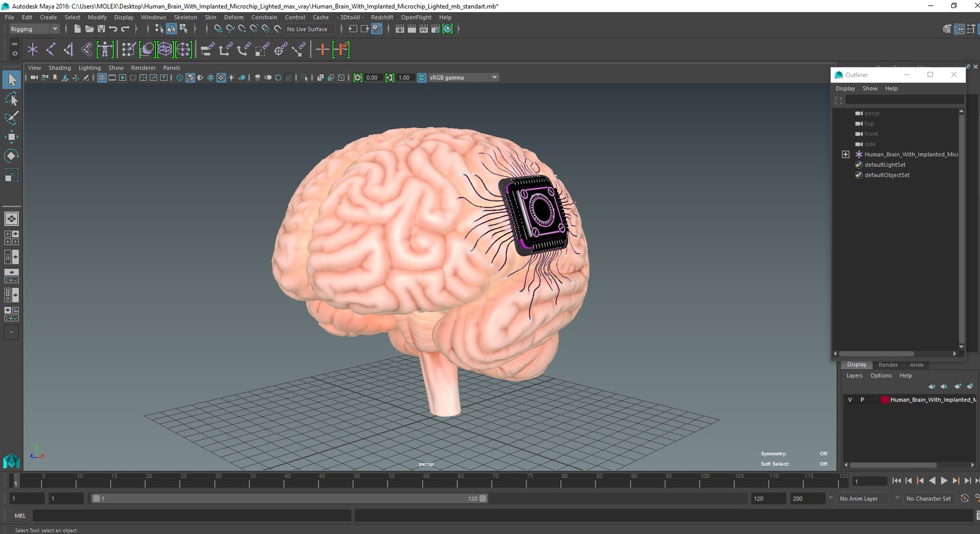Undo the last action

[x=113, y=29]
